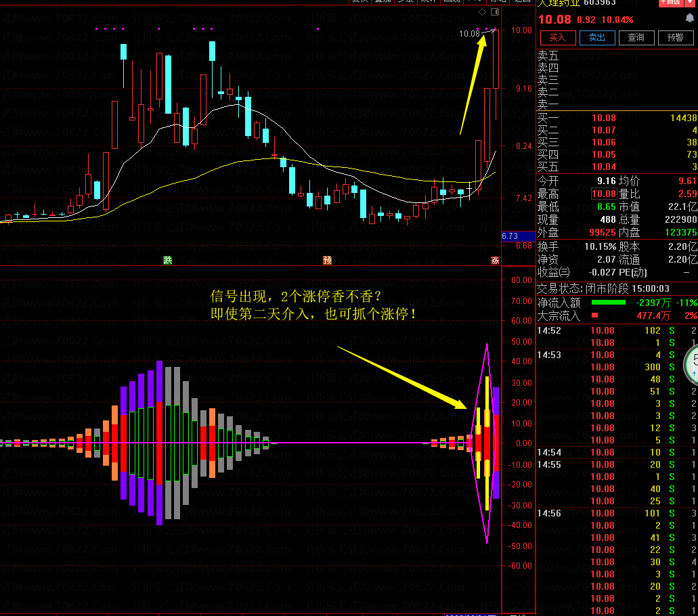Click the 50.00 indicator axis label
This screenshot has height=616, width=698.
(521, 342)
